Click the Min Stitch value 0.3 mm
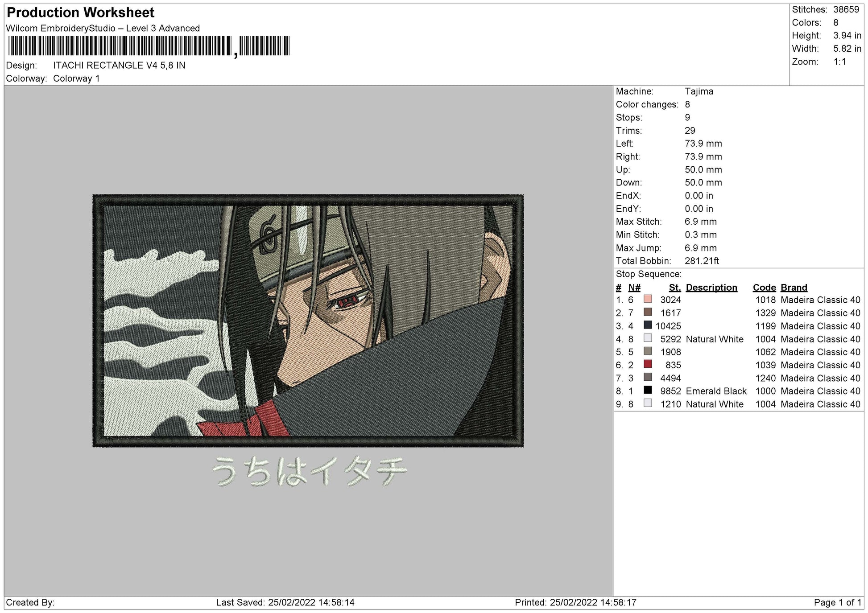Image resolution: width=868 pixels, height=613 pixels. 701,235
